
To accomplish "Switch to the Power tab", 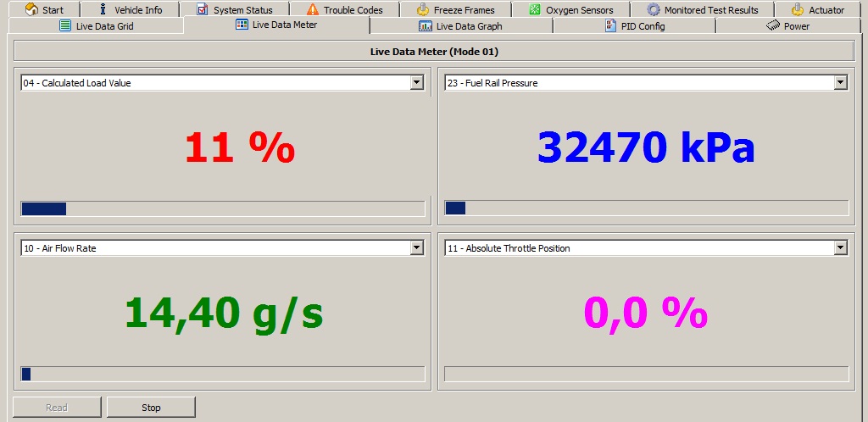I will (787, 26).
